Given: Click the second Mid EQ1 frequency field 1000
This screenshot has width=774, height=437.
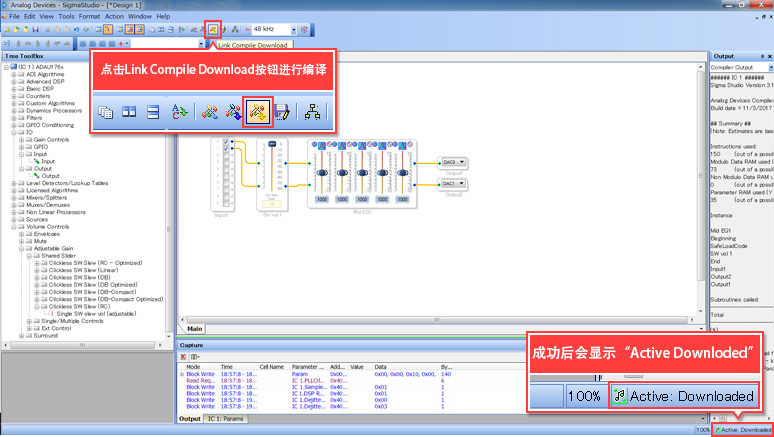Looking at the screenshot, I should tap(342, 199).
